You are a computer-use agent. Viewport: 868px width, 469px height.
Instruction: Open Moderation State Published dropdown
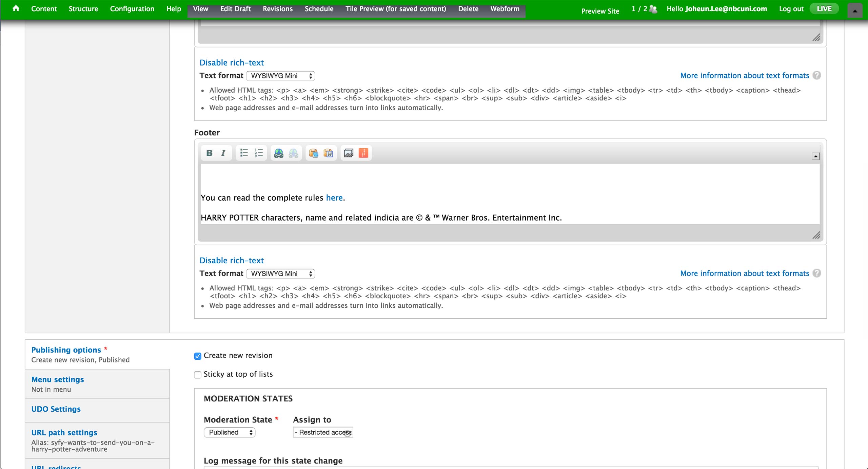(230, 432)
